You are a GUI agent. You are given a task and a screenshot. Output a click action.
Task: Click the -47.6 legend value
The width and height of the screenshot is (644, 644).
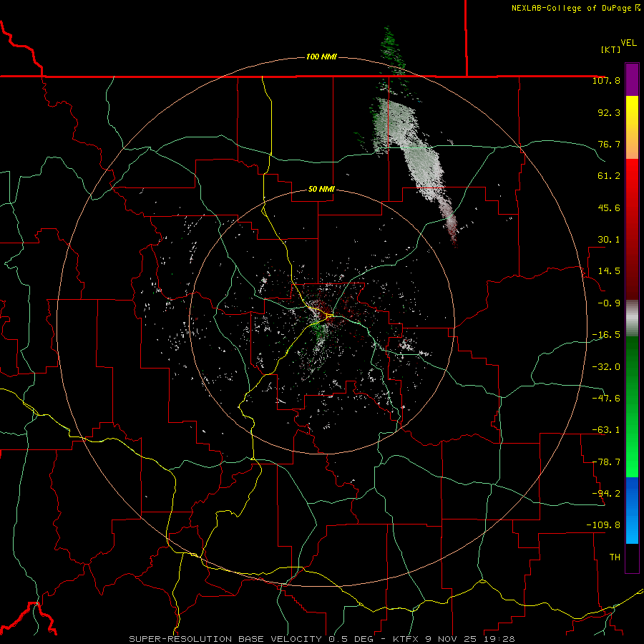click(x=606, y=399)
